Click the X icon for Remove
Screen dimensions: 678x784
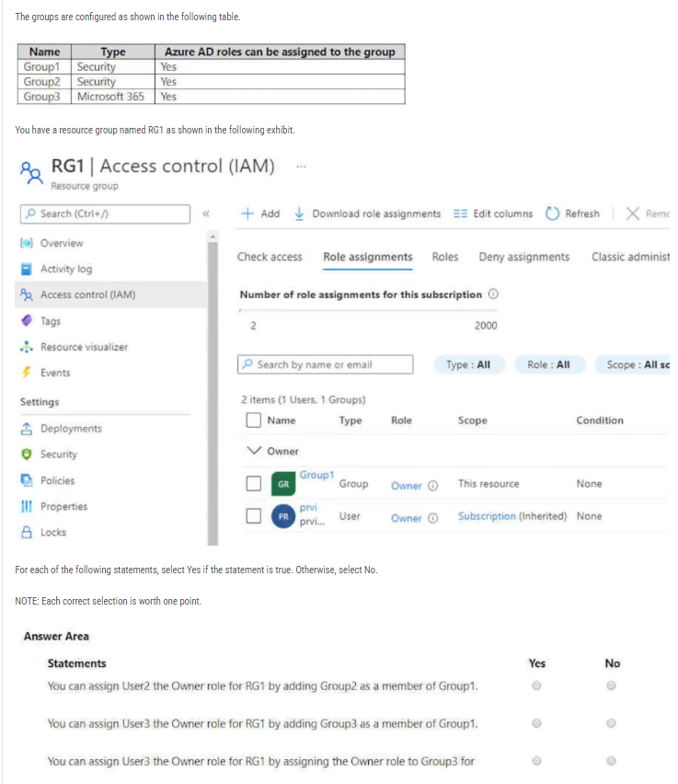click(633, 213)
